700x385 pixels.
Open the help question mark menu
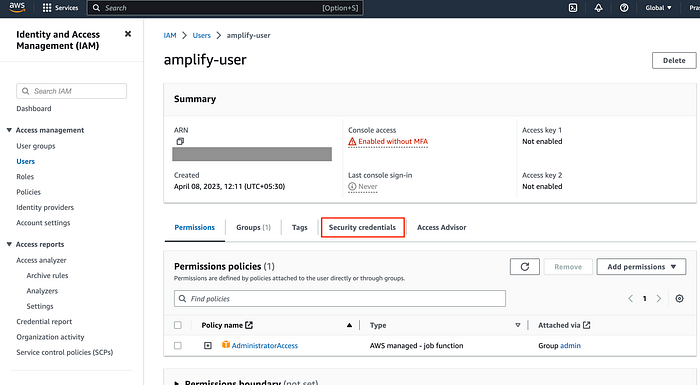click(x=624, y=8)
